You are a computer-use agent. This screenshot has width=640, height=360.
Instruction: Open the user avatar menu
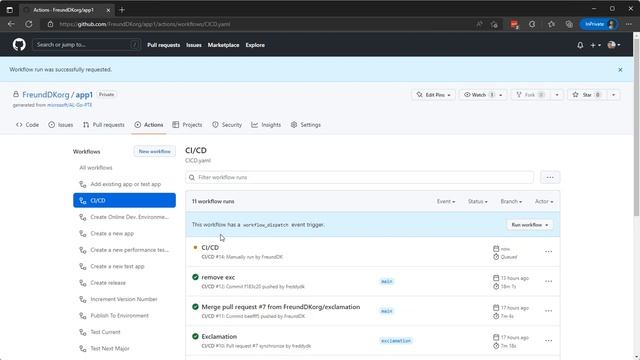pos(614,45)
